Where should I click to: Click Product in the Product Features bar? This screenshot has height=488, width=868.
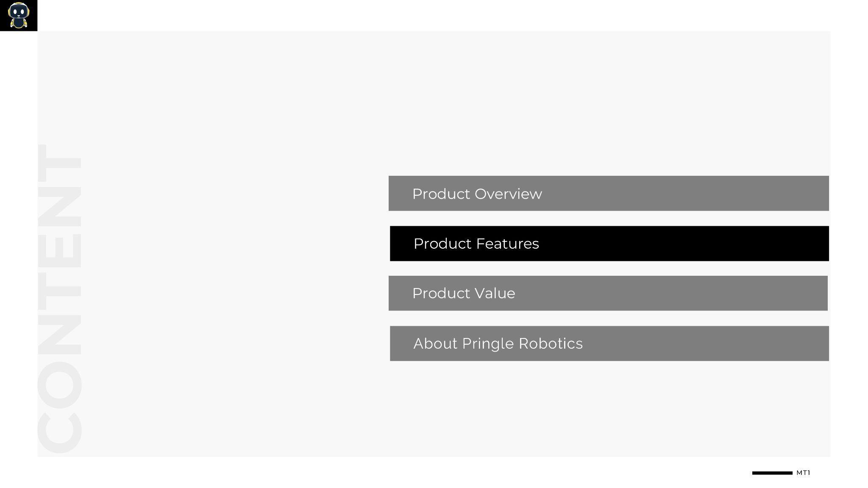(x=442, y=244)
